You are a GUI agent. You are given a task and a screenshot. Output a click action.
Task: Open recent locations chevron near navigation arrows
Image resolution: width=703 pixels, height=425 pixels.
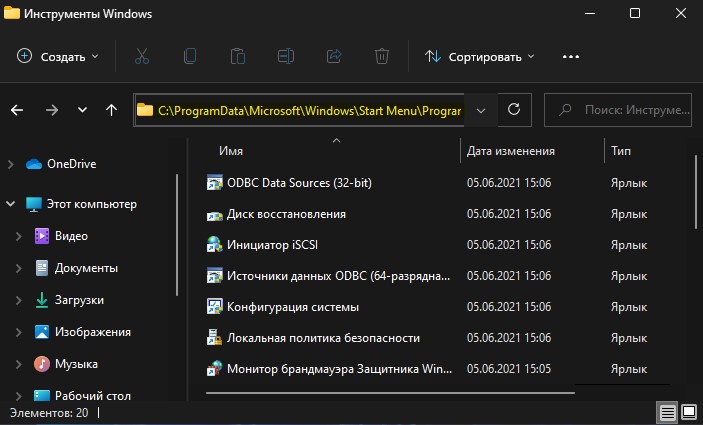coord(82,110)
